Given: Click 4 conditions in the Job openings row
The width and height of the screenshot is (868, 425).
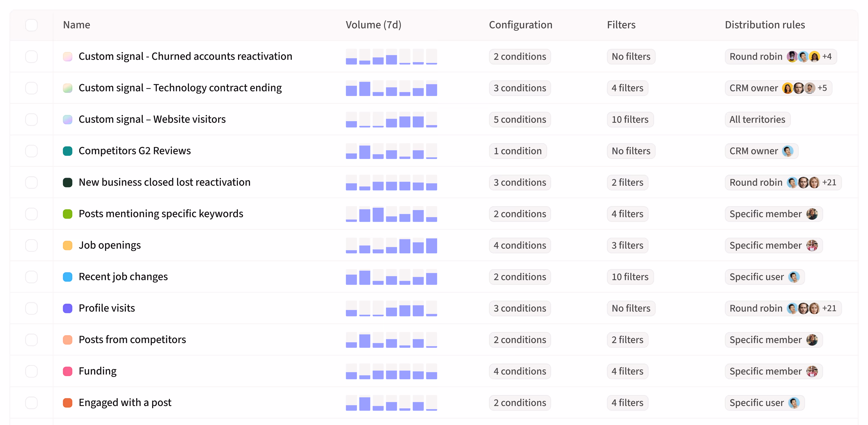Looking at the screenshot, I should pos(520,245).
